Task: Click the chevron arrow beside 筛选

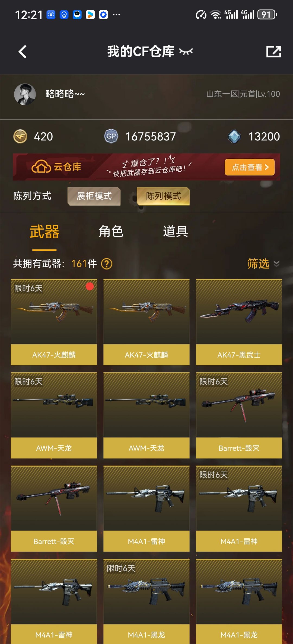Action: coord(276,264)
